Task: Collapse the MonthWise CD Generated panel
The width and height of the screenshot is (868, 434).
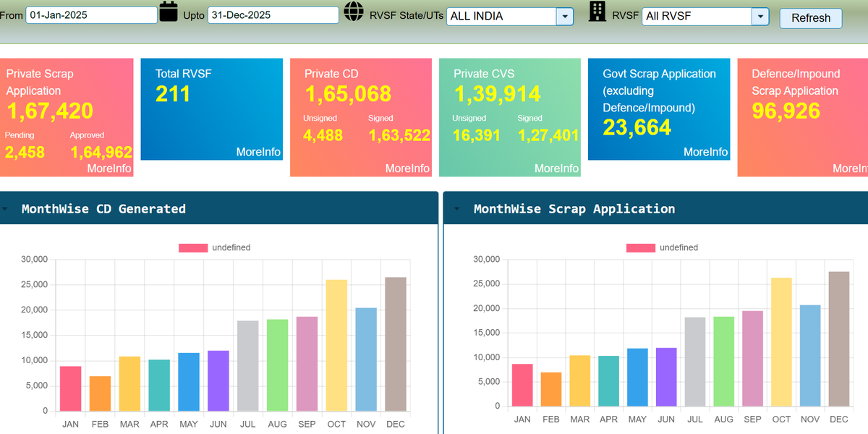Action: click(x=5, y=209)
